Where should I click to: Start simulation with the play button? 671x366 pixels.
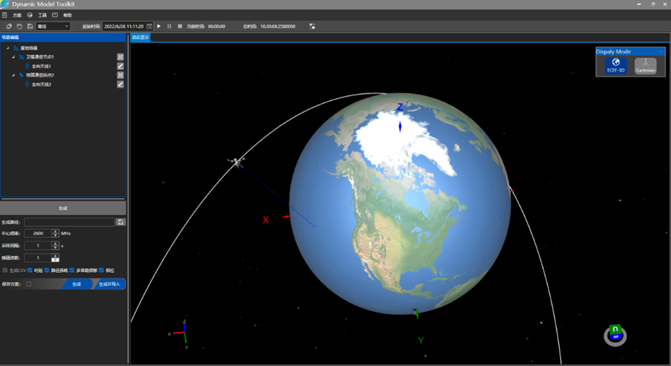tap(159, 26)
